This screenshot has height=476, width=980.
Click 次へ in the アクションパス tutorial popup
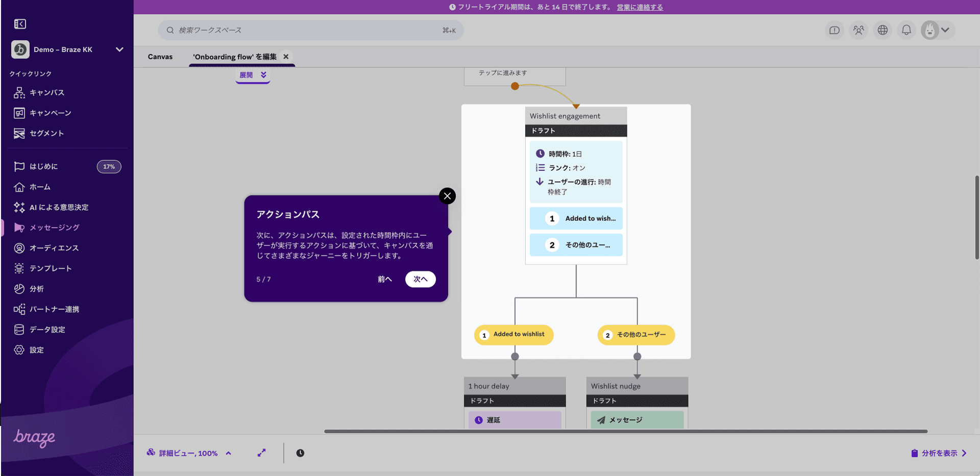(x=420, y=279)
